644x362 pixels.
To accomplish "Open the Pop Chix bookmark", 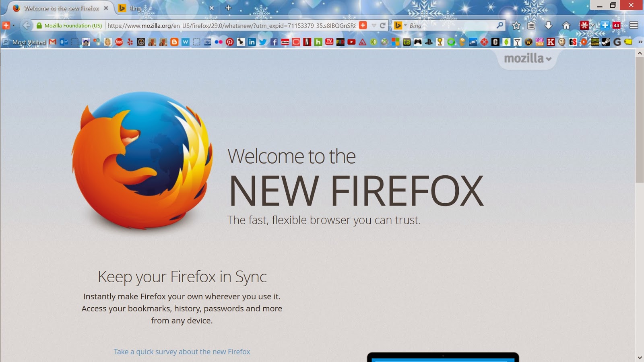I will coord(539,42).
